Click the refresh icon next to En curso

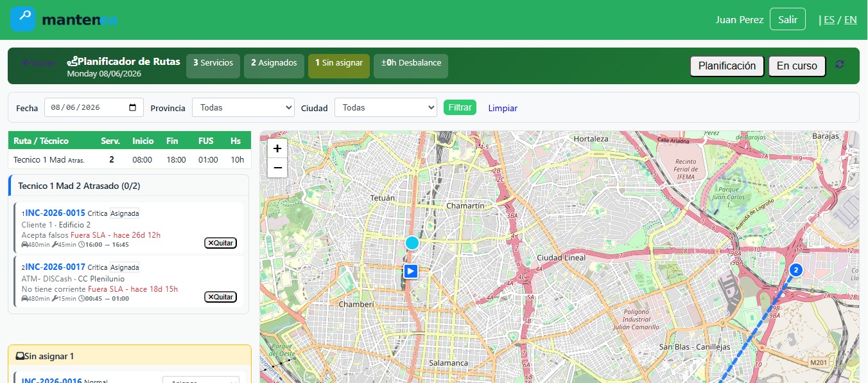click(x=840, y=64)
